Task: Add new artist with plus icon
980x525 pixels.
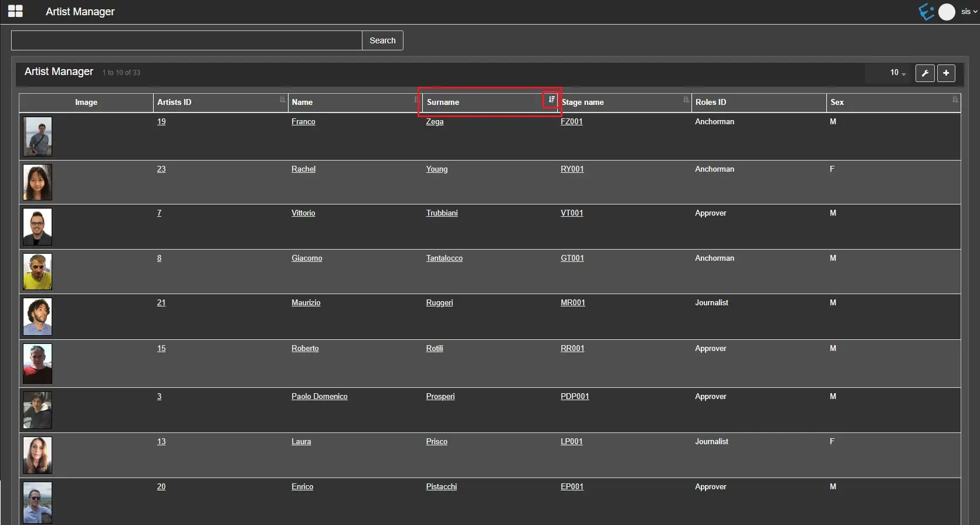Action: (946, 73)
